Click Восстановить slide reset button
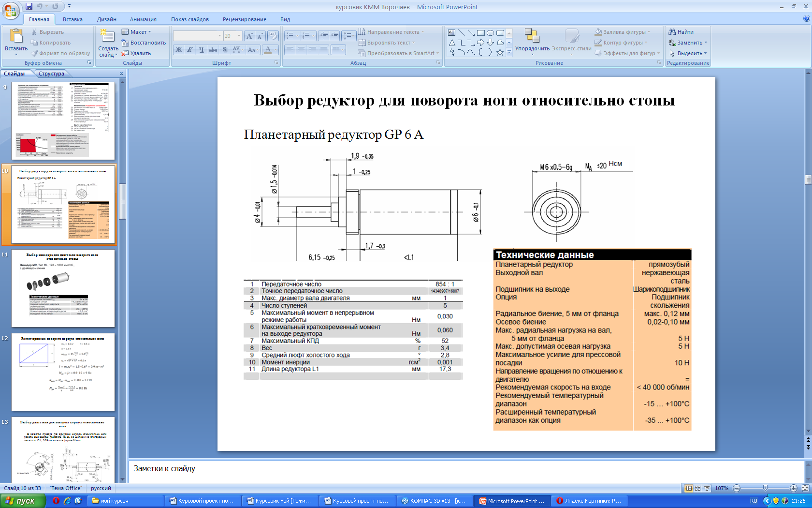 point(144,43)
